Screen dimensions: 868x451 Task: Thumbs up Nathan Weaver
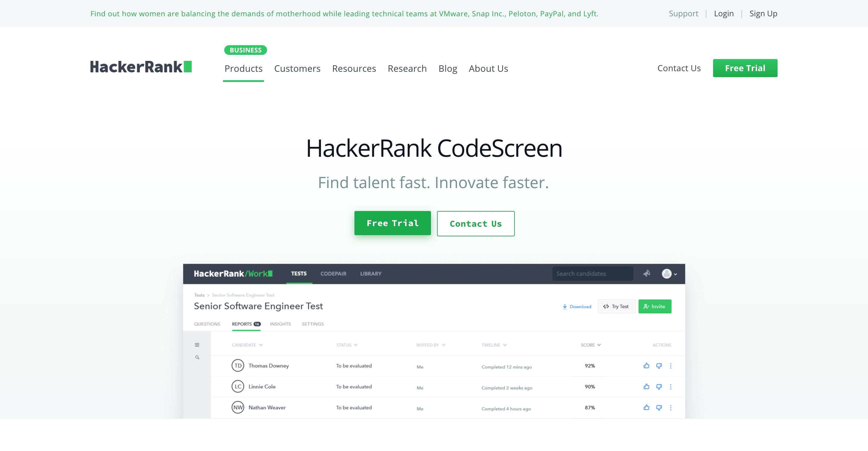pyautogui.click(x=646, y=408)
